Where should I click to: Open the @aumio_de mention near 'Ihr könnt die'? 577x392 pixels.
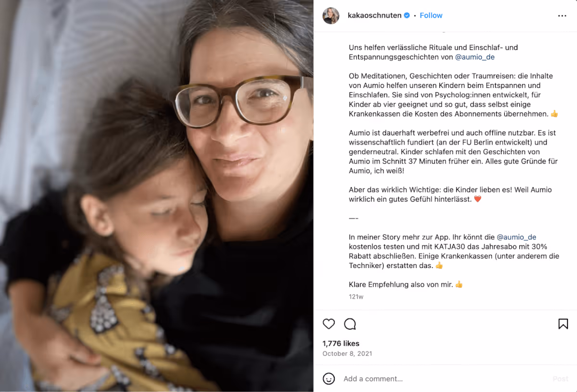click(x=516, y=237)
